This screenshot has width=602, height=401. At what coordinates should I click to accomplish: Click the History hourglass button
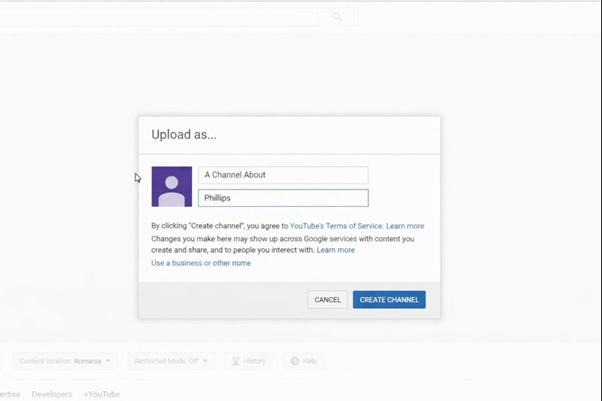tap(249, 361)
